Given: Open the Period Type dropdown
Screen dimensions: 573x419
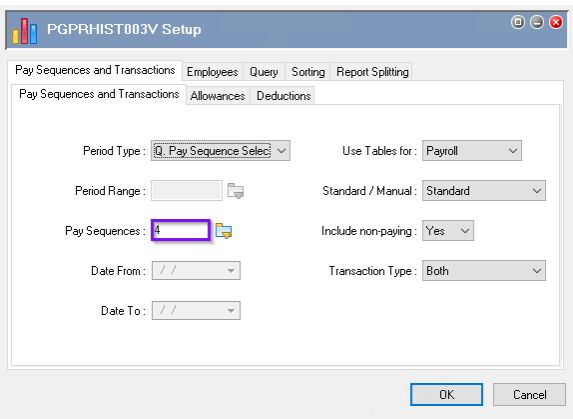Looking at the screenshot, I should click(221, 151).
